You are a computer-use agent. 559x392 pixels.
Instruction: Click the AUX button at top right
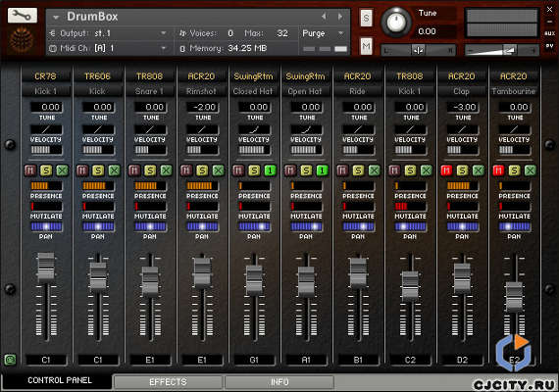pos(550,33)
